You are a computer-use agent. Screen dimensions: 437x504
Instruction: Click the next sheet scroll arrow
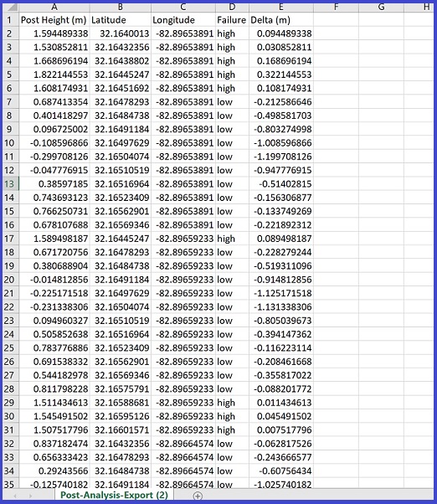30,496
